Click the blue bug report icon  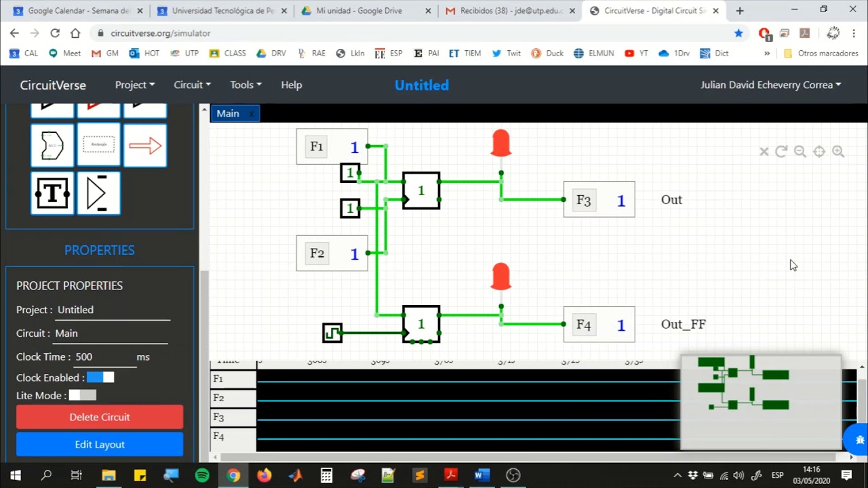point(858,439)
